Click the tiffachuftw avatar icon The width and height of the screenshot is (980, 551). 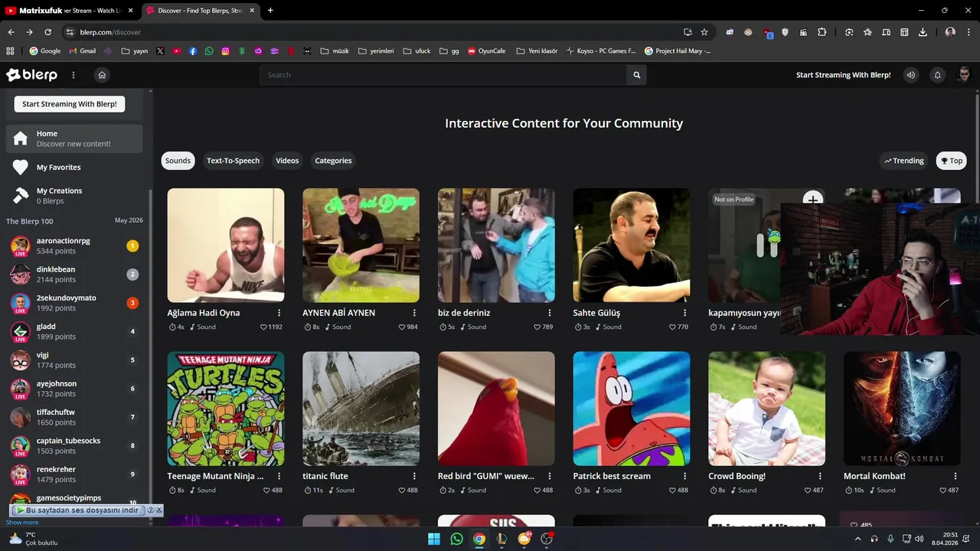(x=21, y=417)
